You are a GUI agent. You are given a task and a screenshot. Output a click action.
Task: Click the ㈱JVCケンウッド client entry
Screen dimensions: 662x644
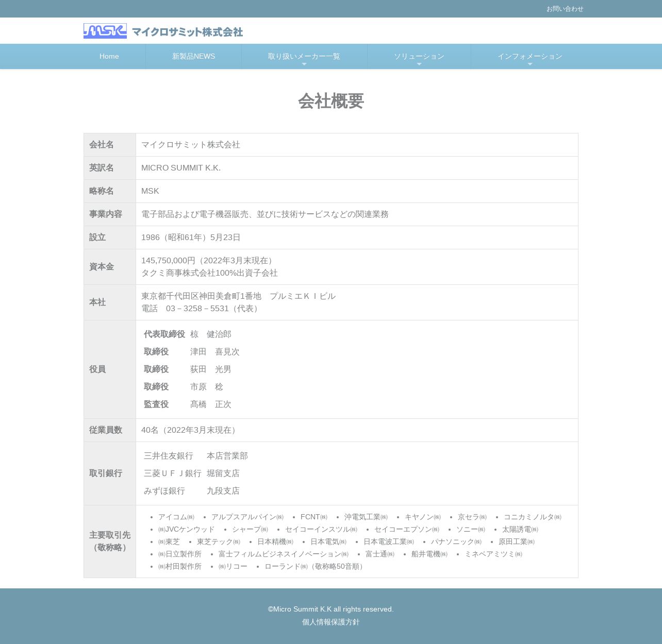click(187, 529)
